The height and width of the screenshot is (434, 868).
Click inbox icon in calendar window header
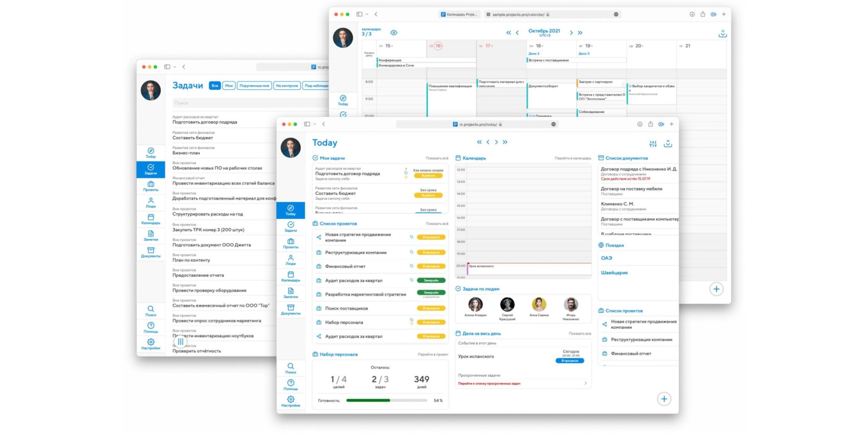tap(723, 33)
